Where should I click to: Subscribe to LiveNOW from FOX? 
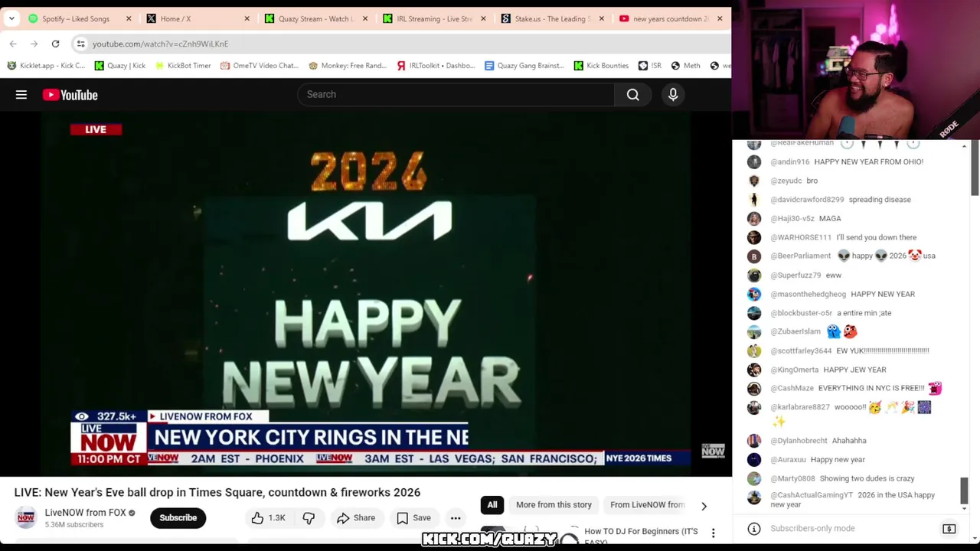(178, 517)
